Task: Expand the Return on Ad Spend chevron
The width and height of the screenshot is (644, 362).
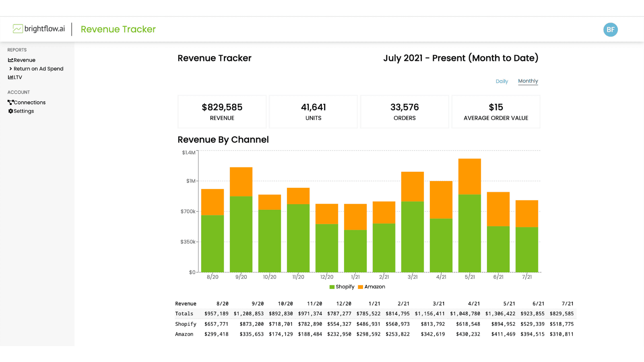Action: (x=10, y=68)
